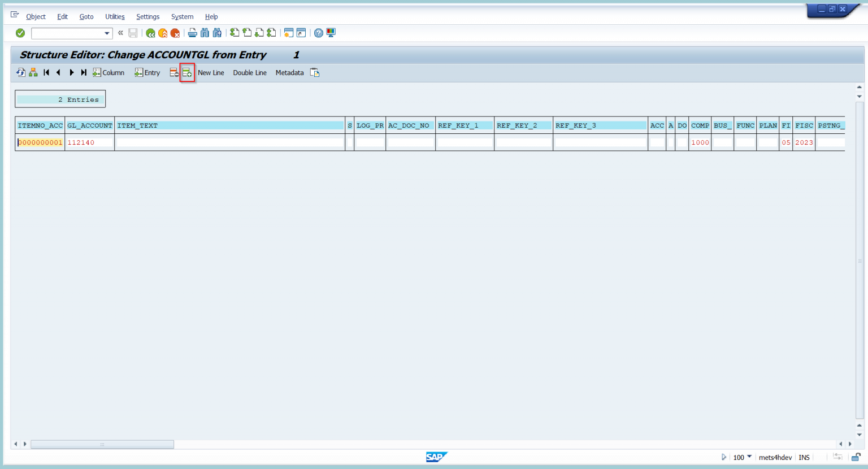Click the Print icon
The image size is (868, 469).
(x=193, y=33)
